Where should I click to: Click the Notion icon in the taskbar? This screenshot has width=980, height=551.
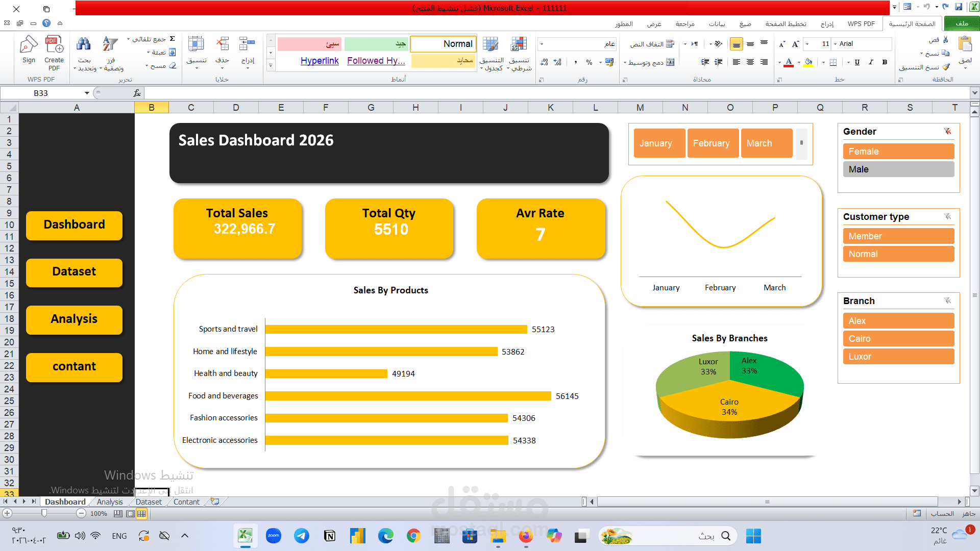tap(330, 536)
